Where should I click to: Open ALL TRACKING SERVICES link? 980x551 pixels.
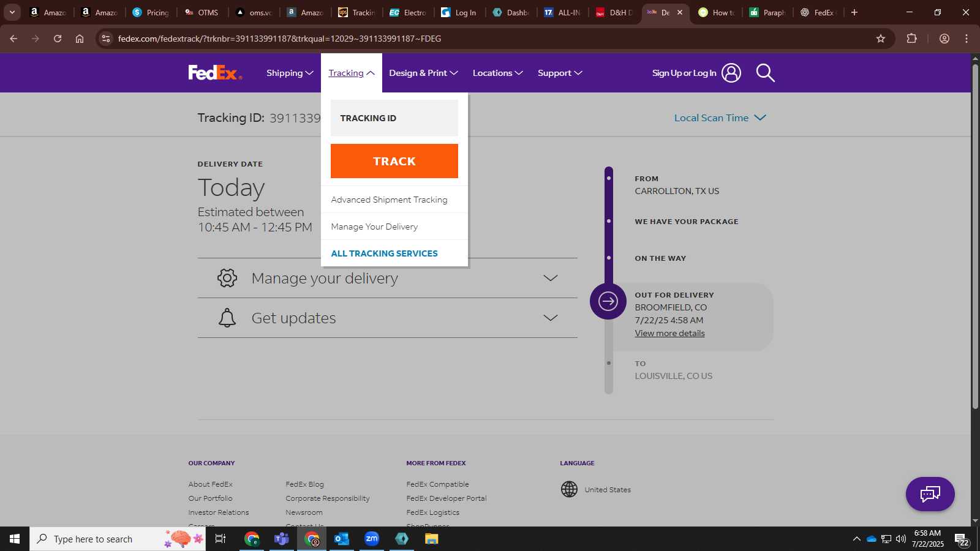point(384,253)
